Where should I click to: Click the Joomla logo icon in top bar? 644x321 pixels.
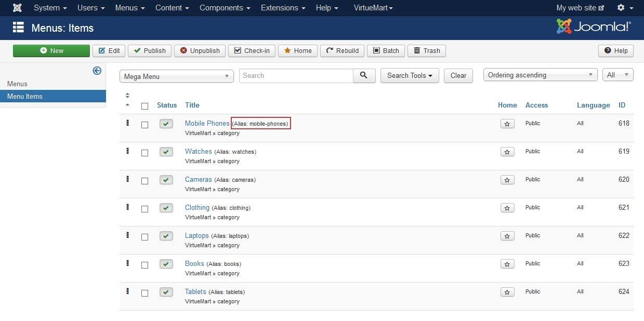tap(17, 8)
